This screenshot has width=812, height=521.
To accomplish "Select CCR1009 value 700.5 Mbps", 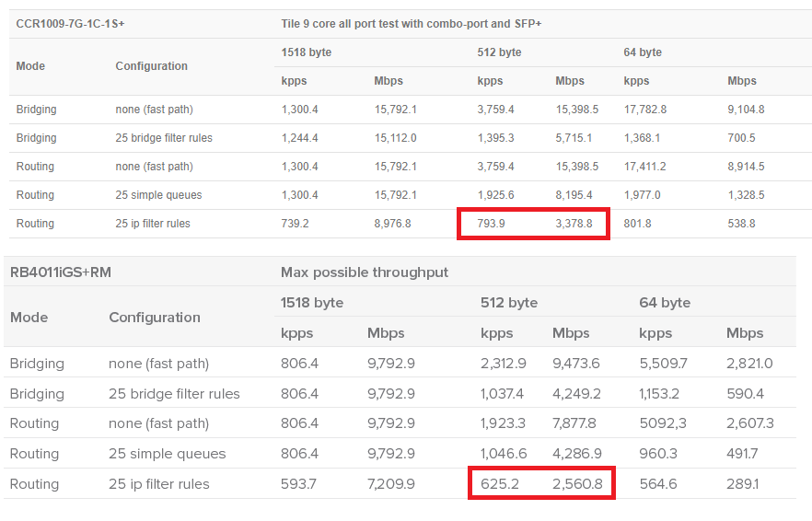I will 741,138.
